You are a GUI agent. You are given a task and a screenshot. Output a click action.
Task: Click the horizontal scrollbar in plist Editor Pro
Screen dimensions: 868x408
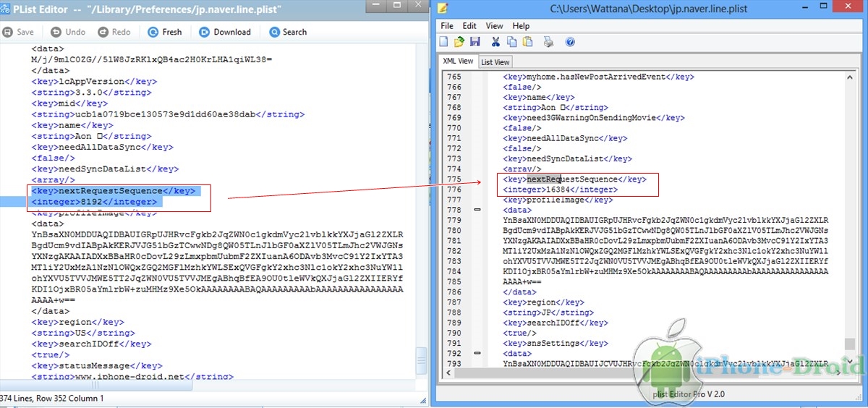[x=644, y=373]
